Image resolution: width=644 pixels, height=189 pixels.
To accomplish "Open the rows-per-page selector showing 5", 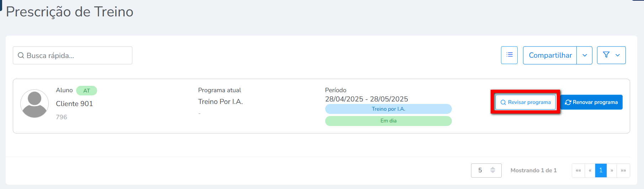I will (x=486, y=170).
